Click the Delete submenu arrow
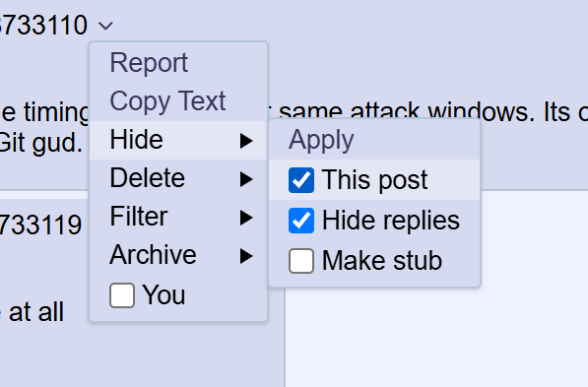The width and height of the screenshot is (588, 387). 246,179
